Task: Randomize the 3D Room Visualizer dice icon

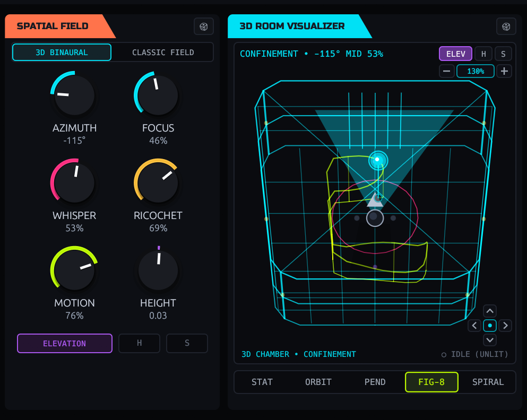Action: [506, 27]
